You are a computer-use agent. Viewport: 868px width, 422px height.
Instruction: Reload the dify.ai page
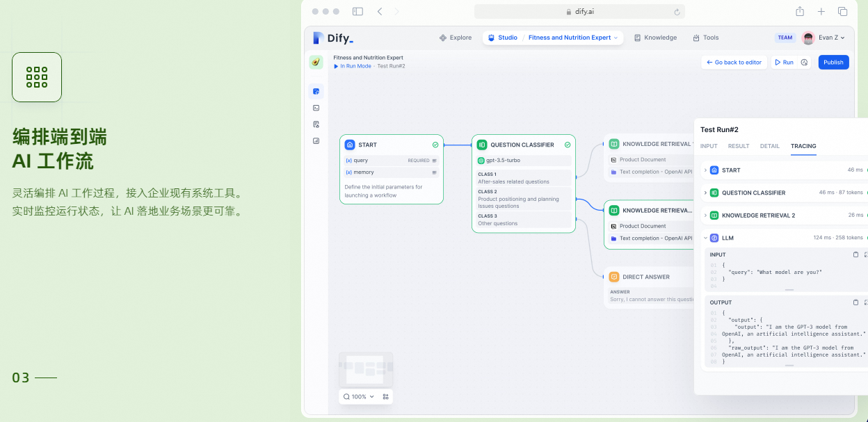click(x=677, y=12)
